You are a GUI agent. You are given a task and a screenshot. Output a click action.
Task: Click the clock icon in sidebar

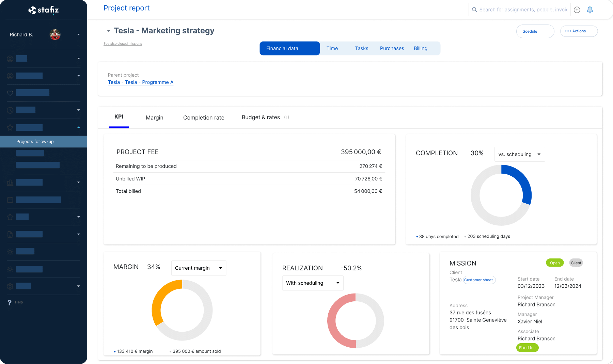point(10,110)
